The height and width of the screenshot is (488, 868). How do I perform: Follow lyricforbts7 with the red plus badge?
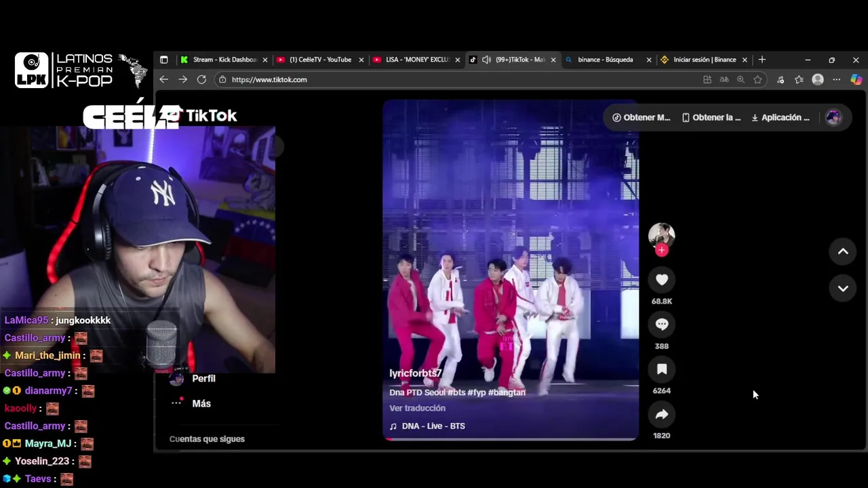pos(662,250)
